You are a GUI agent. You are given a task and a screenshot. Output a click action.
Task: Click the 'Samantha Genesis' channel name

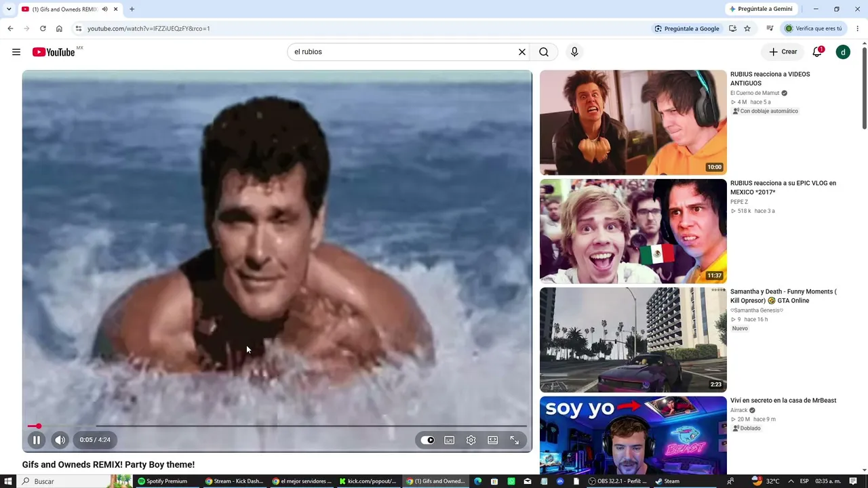click(757, 310)
